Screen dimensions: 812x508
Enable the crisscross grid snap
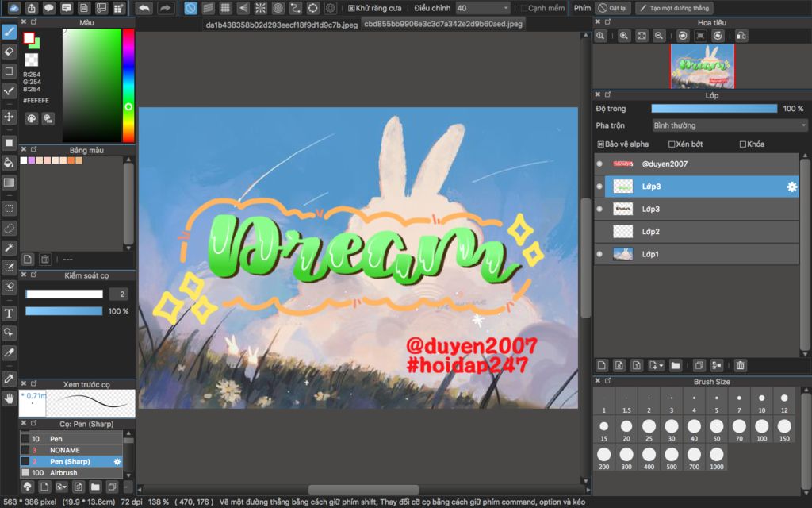(x=225, y=8)
